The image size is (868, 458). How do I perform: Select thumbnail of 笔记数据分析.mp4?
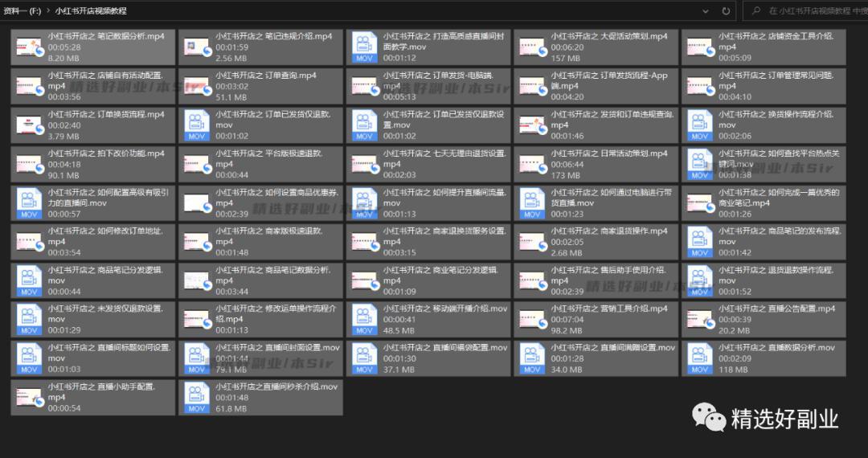pyautogui.click(x=30, y=47)
